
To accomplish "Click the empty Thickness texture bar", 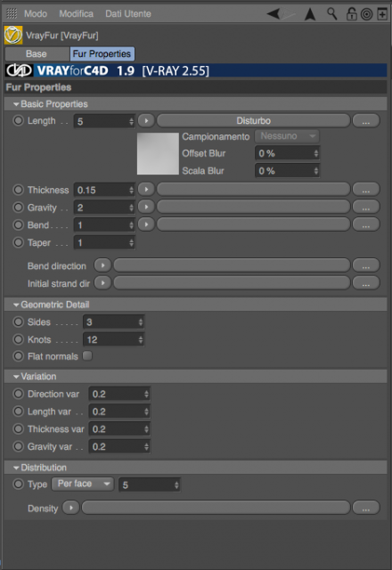I will click(253, 189).
